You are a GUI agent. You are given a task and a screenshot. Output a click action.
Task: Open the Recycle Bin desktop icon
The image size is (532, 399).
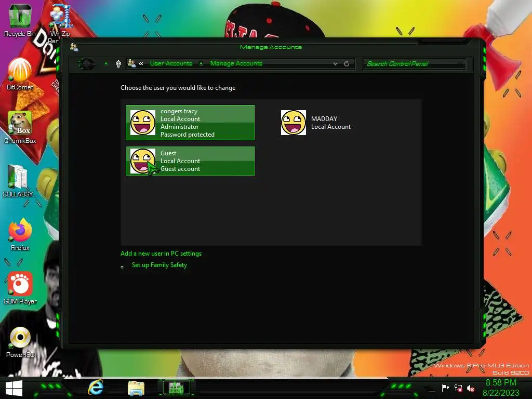pyautogui.click(x=20, y=20)
